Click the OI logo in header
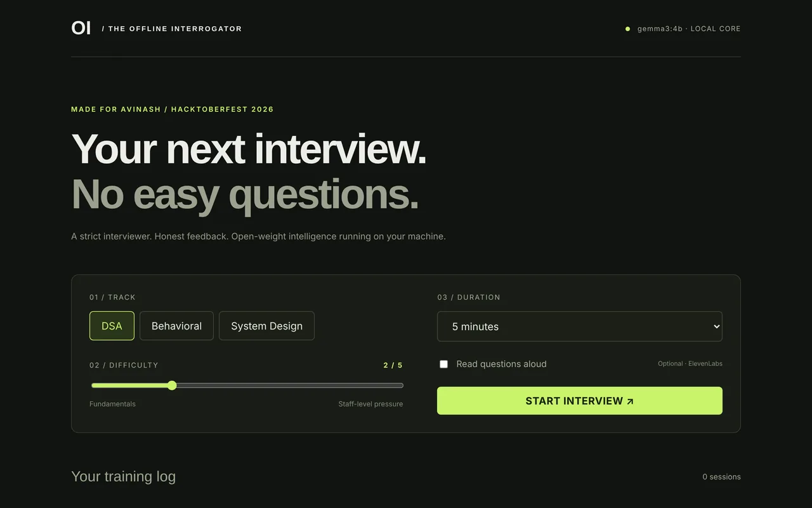 click(81, 29)
